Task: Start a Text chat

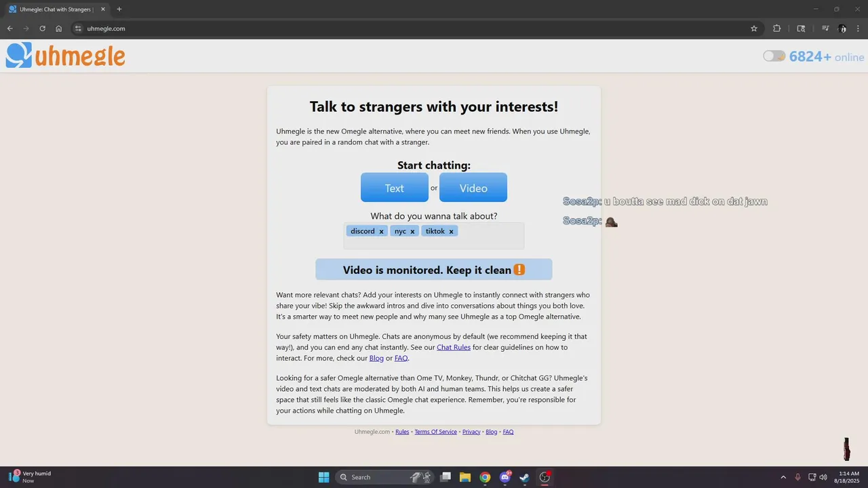Action: pyautogui.click(x=394, y=188)
